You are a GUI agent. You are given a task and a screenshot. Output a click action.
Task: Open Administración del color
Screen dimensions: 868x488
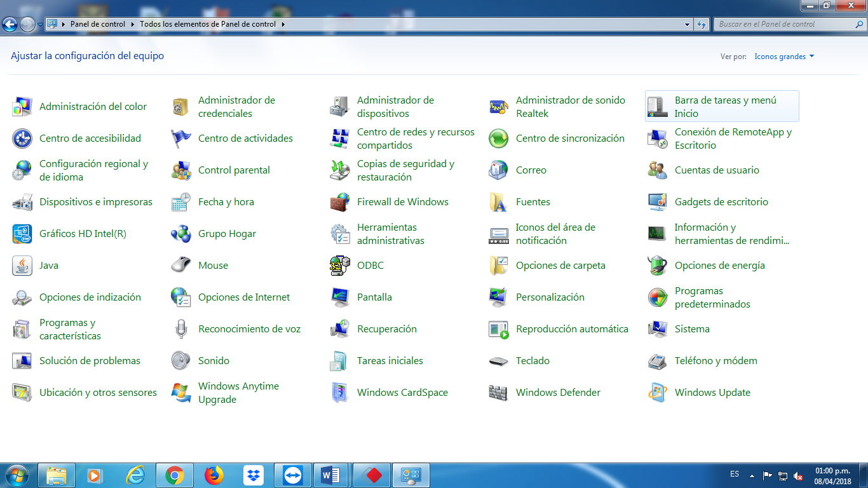pyautogui.click(x=93, y=106)
